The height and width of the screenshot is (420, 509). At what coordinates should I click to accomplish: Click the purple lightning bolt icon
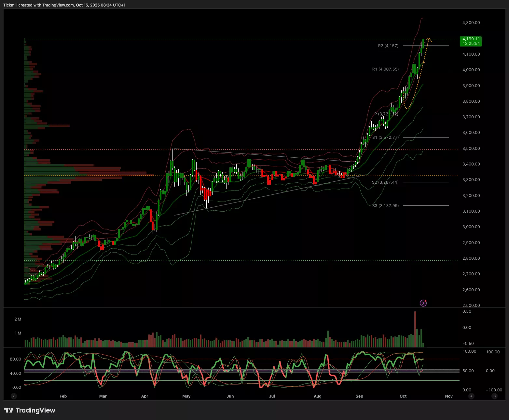423,303
